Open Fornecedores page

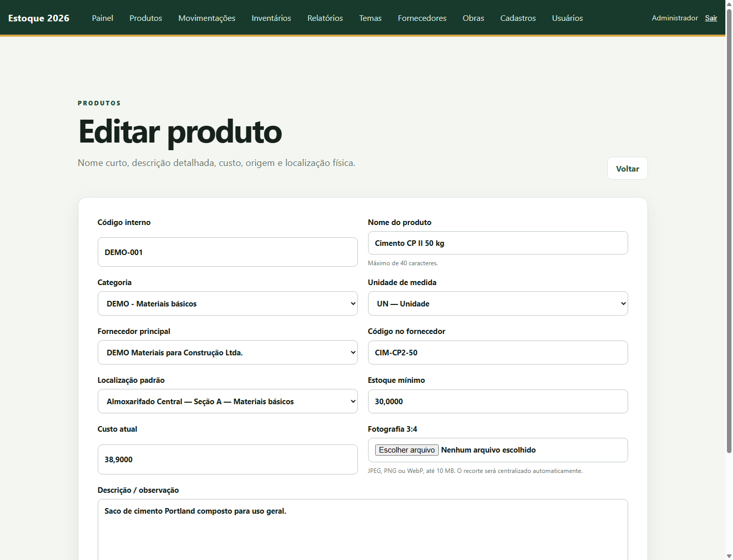[422, 18]
